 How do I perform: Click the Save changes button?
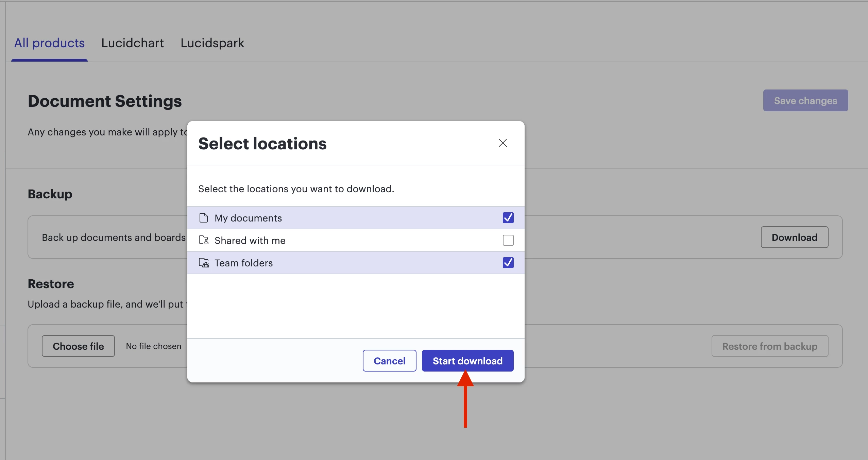coord(805,101)
